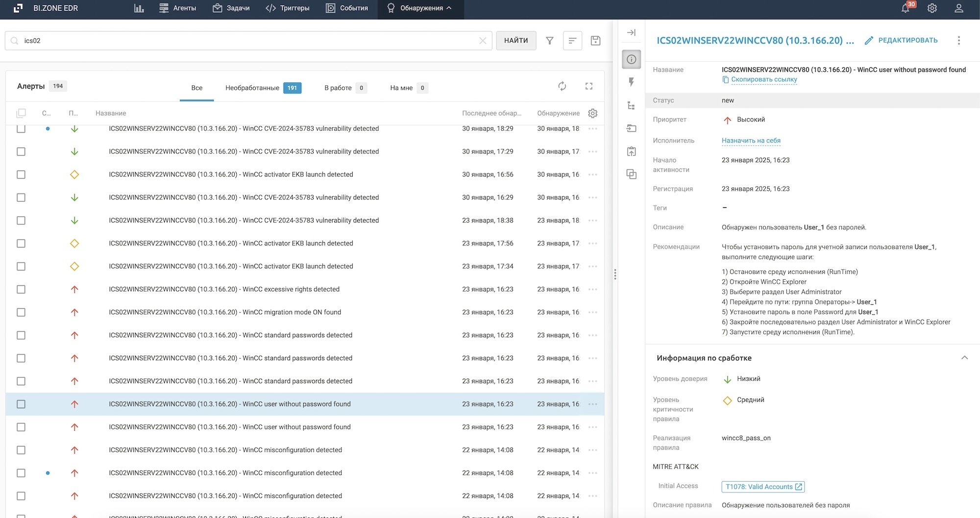This screenshot has width=980, height=518.
Task: Open the 18:29 CVE-2024-35783 alert title
Action: (x=244, y=129)
